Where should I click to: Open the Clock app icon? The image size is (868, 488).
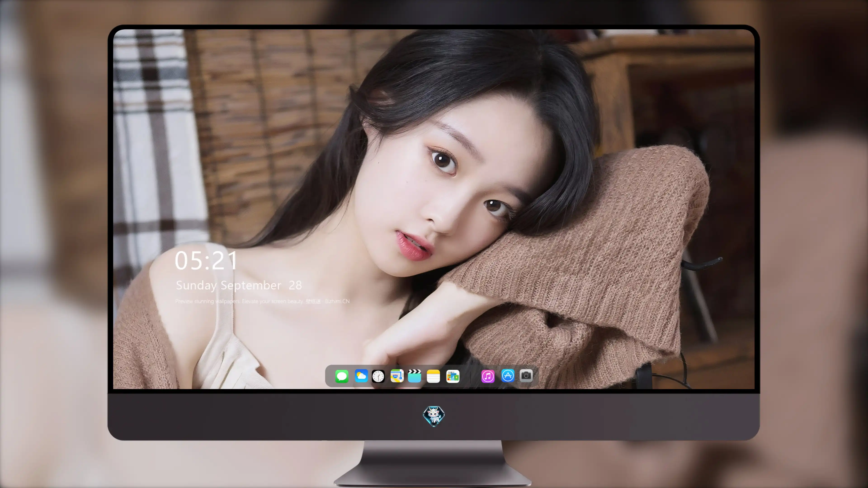click(x=378, y=376)
